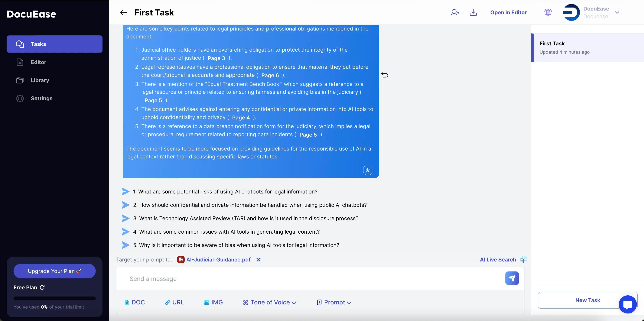
Task: Go back using the arrow beside First Task
Action: (x=123, y=12)
